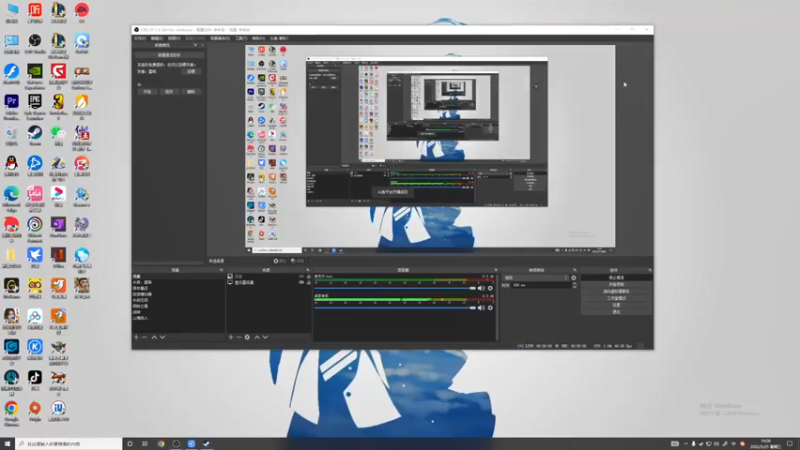Viewport: 800px width, 450px height.
Task: Open the TikTok desktop icon
Action: [35, 381]
